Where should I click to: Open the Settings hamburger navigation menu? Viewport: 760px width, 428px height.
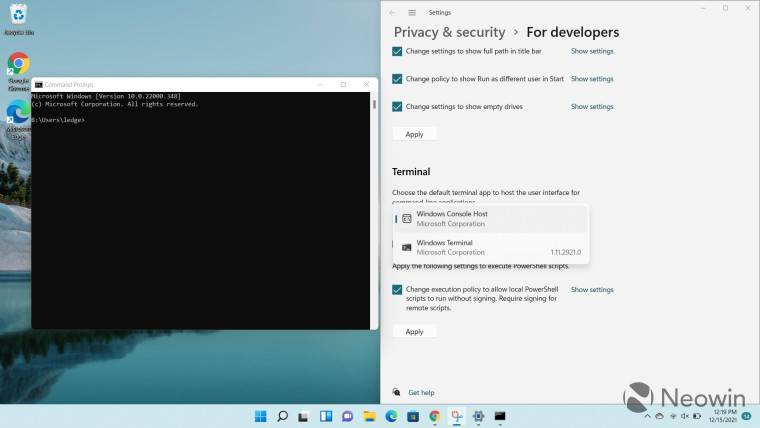click(x=411, y=12)
